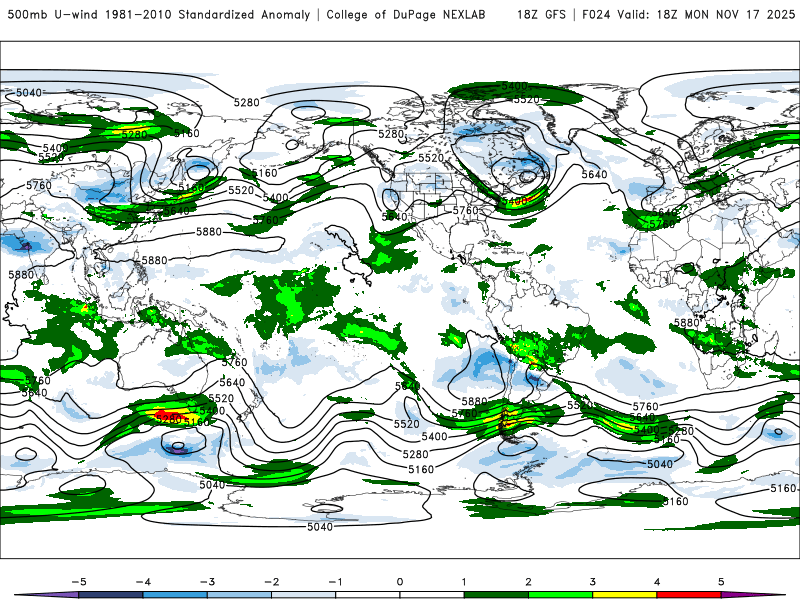Click the dark green 1 to 2 colorbar segment

pos(496,595)
